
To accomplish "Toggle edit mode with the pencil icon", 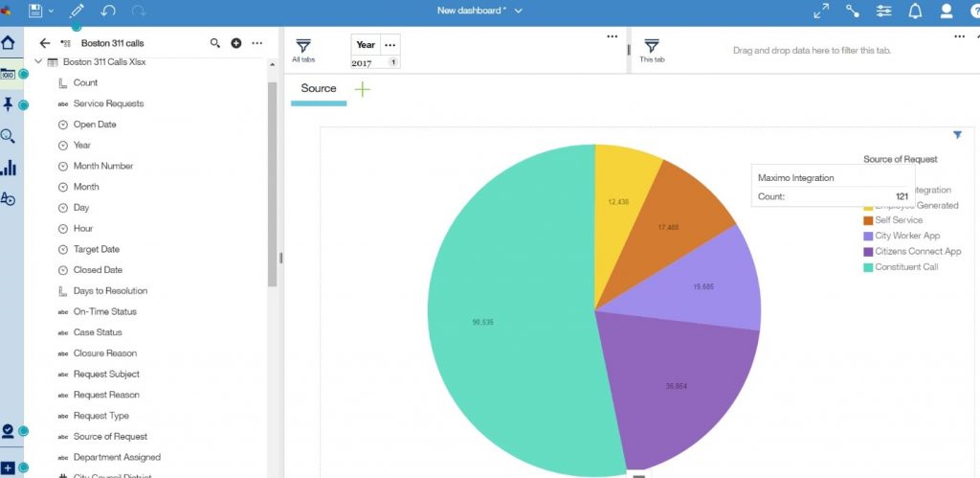I will tap(76, 11).
